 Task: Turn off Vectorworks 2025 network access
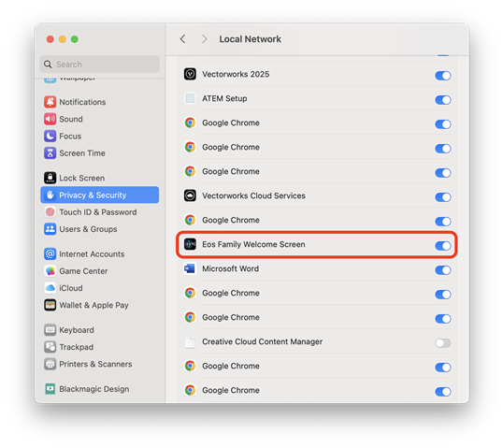[442, 76]
